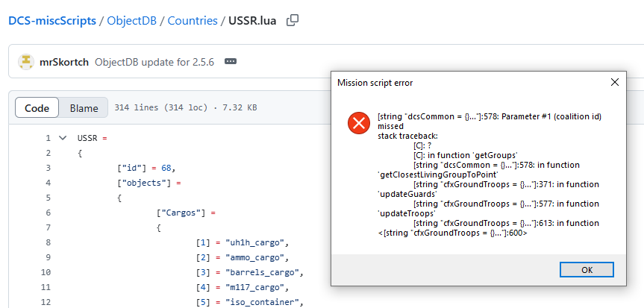
Task: Click red error icon in dialog
Action: [x=359, y=123]
